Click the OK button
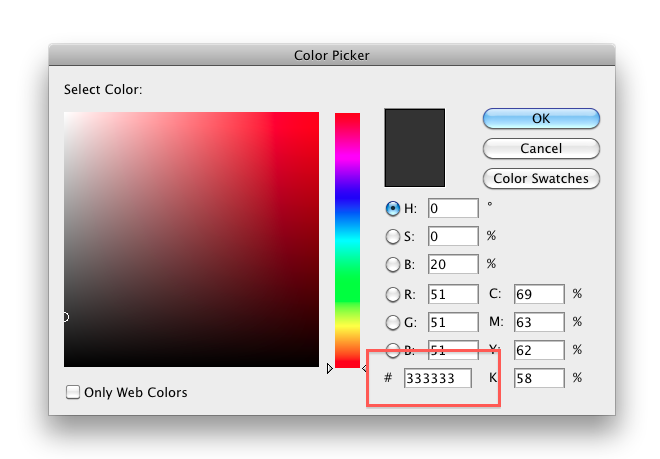The width and height of the screenshot is (660, 459). 541,118
